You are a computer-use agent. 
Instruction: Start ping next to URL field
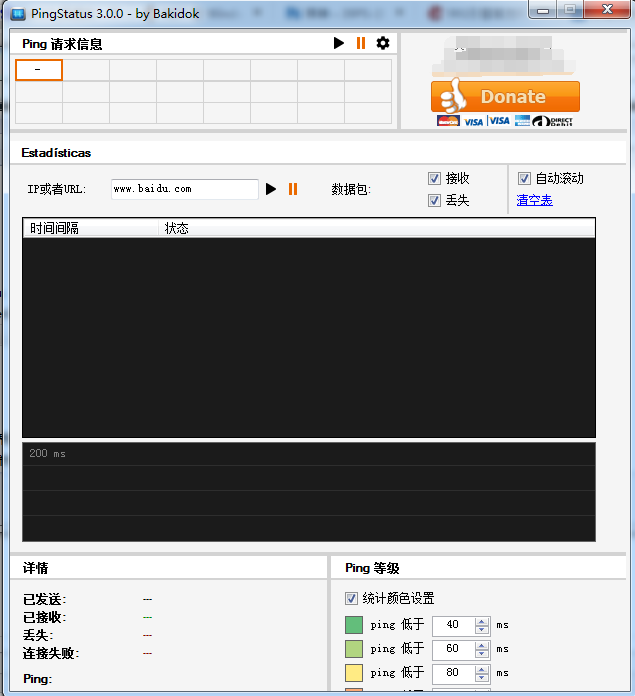[x=271, y=189]
